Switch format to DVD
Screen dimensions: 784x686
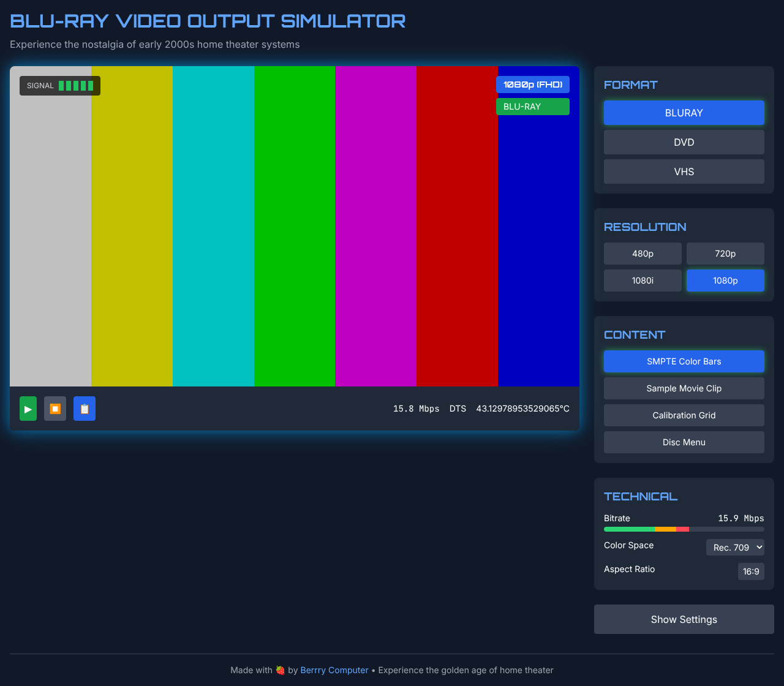coord(684,141)
